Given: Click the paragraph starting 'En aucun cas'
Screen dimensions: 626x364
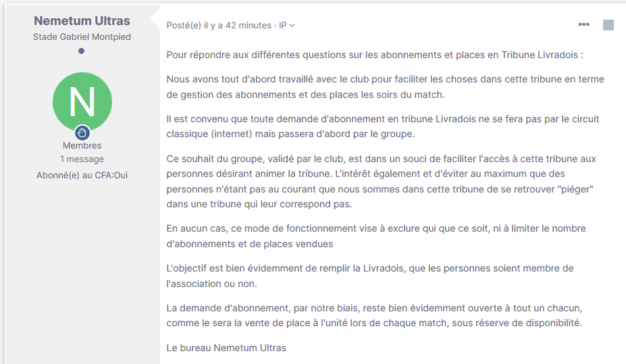Looking at the screenshot, I should pyautogui.click(x=376, y=236).
